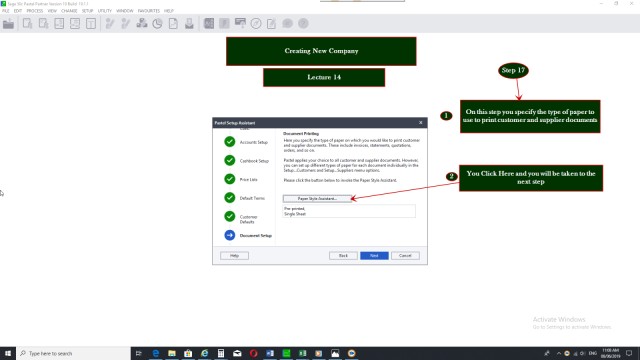Click the Back button in Setup Assistant

pyautogui.click(x=343, y=256)
